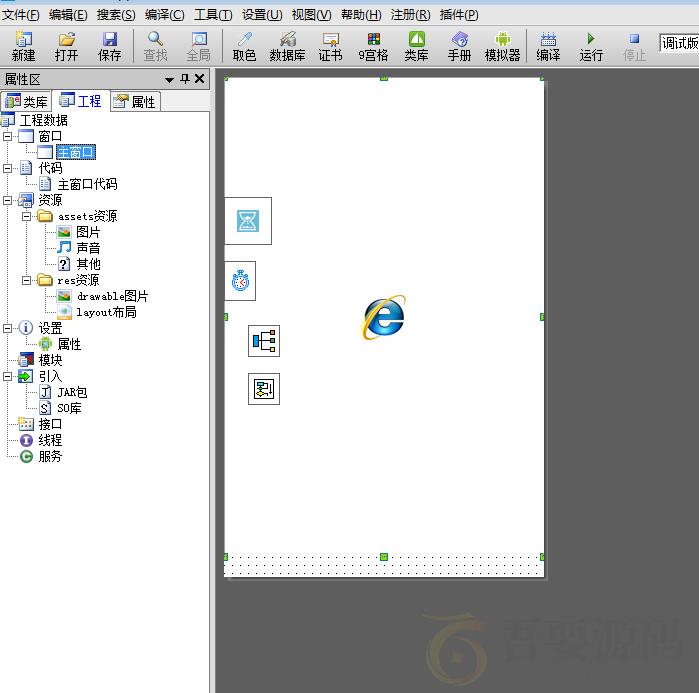Select the 主窗口代码 tree item
The image size is (699, 693).
(87, 184)
